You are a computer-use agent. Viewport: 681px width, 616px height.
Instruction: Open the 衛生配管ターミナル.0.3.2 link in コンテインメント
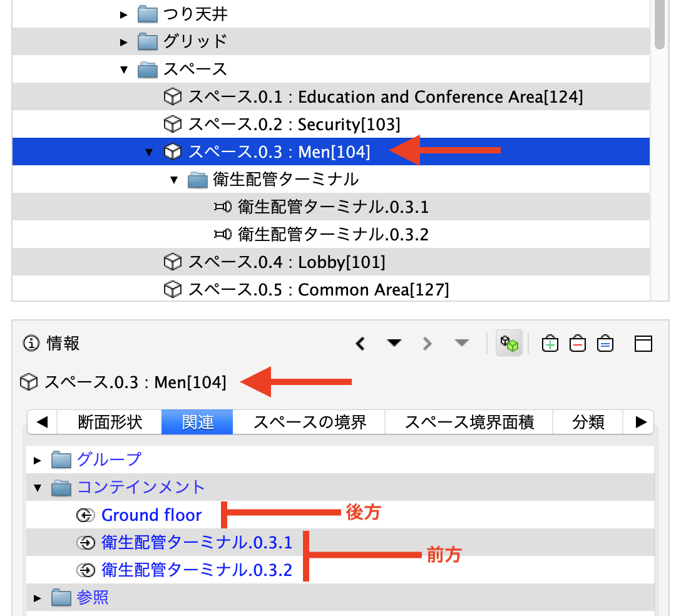[x=197, y=570]
